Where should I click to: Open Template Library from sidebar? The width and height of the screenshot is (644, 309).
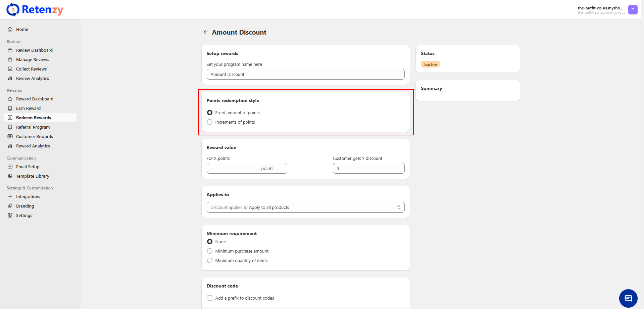point(33,176)
